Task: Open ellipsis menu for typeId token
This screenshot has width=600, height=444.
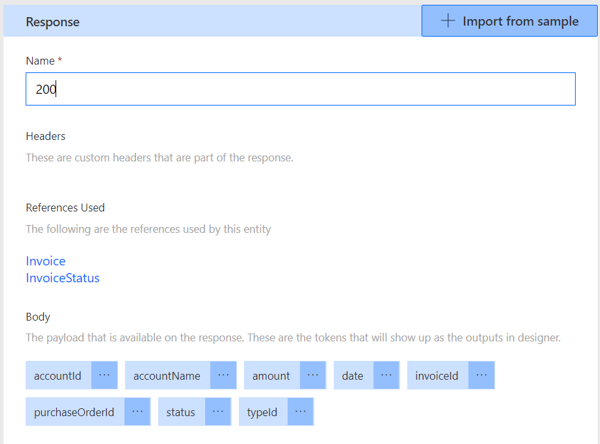Action: pos(301,411)
